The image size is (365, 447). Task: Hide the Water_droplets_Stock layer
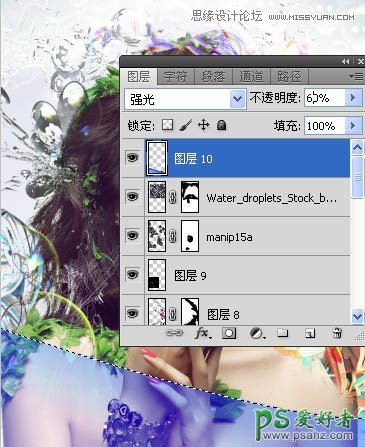(x=133, y=197)
